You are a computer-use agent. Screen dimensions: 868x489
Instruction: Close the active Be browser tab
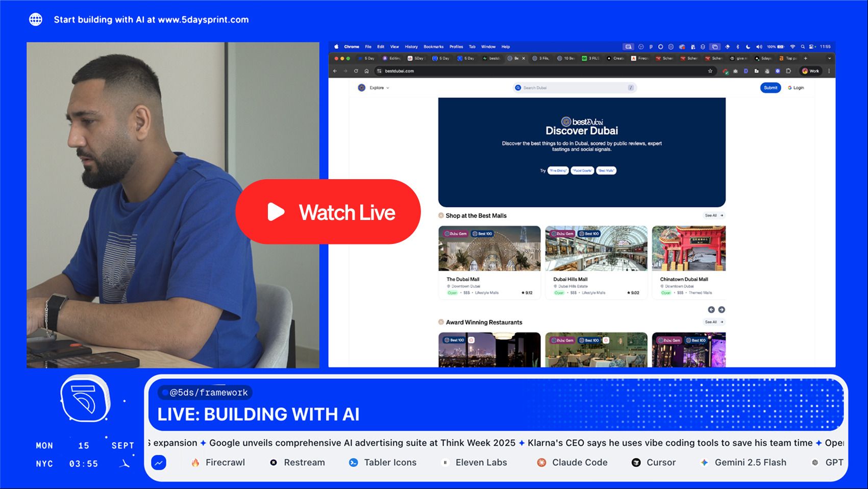pyautogui.click(x=524, y=58)
